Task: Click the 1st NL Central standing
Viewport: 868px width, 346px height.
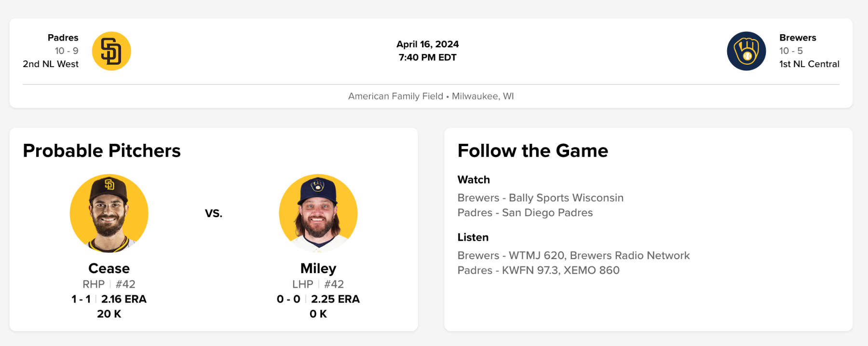Action: pyautogui.click(x=809, y=64)
